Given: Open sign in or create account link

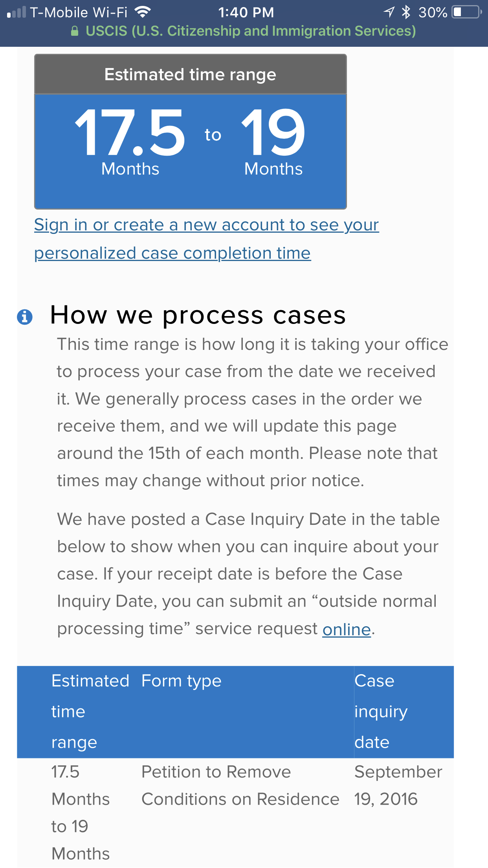Looking at the screenshot, I should (x=207, y=239).
